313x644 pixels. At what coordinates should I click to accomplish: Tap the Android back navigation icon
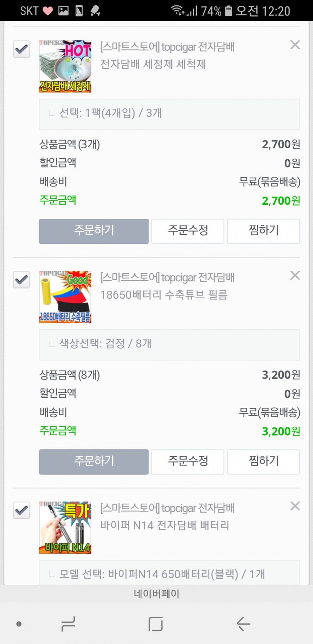click(243, 624)
